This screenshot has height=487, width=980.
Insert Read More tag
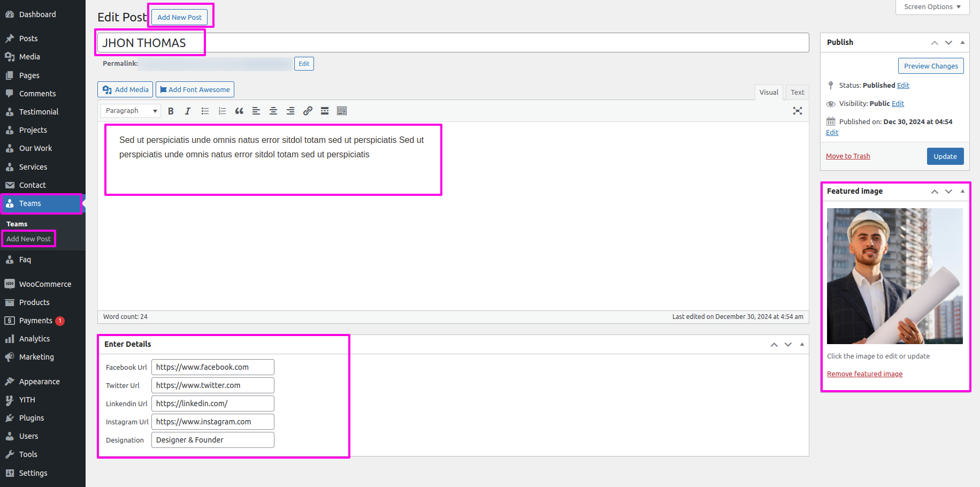click(325, 111)
